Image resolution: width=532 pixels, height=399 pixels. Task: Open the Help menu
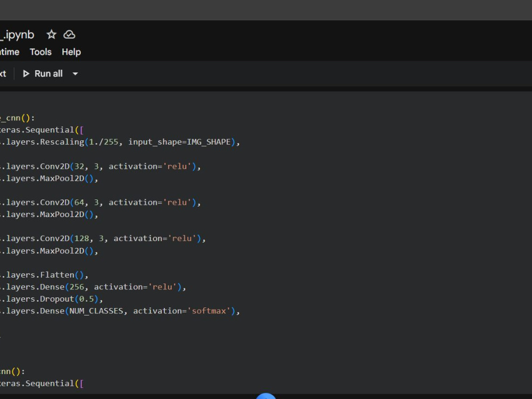[71, 52]
